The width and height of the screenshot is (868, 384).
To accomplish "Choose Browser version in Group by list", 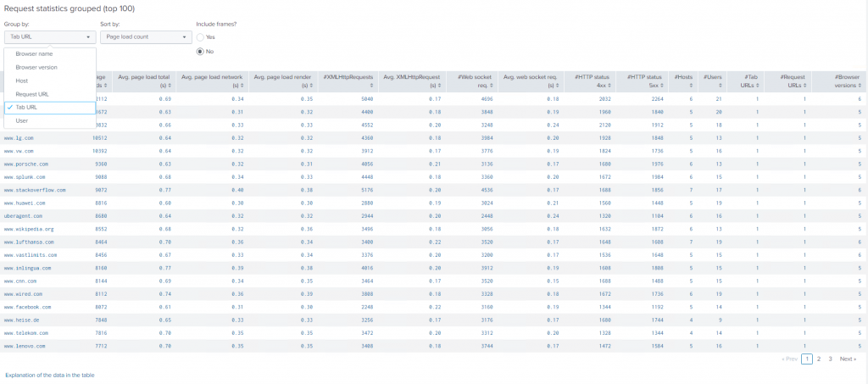I will [x=50, y=68].
